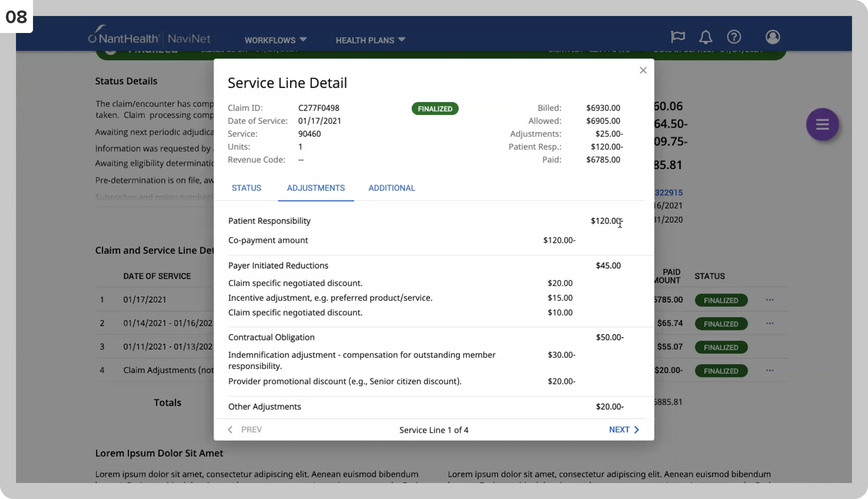Click the FINALIZED badge in the dialog
Viewport: 868px width, 499px height.
coord(435,109)
